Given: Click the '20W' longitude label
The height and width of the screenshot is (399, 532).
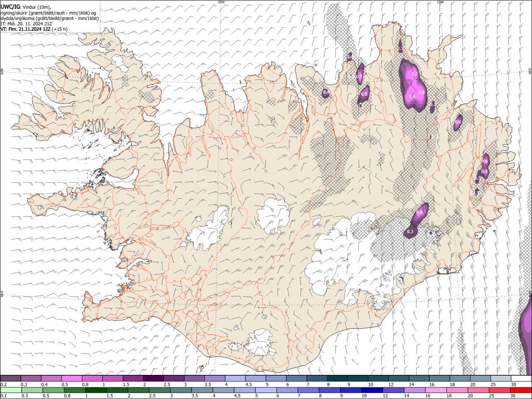Looking at the screenshot, I should click(221, 2).
